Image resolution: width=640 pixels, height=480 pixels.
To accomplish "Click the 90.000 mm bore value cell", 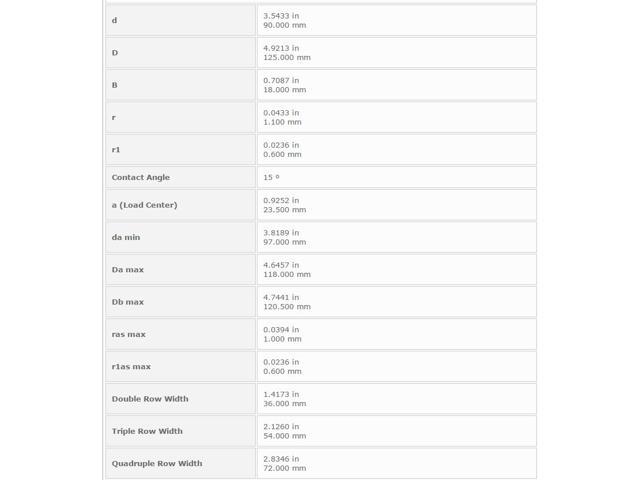I will click(x=397, y=20).
